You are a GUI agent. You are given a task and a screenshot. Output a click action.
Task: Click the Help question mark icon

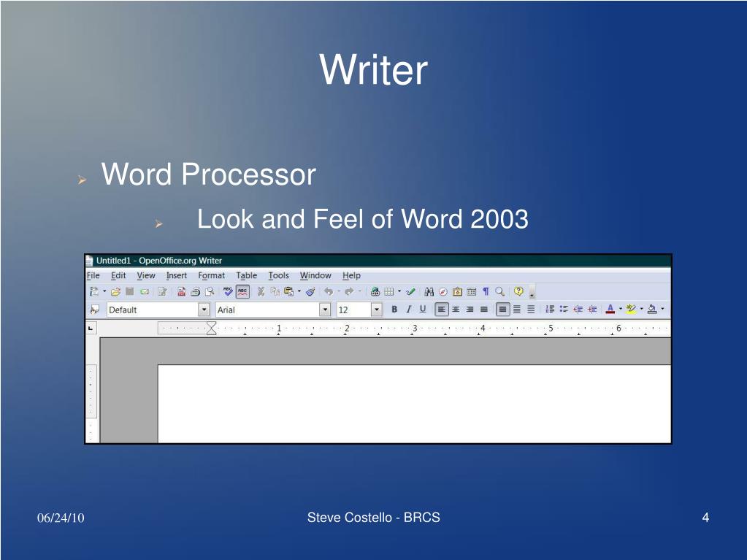coord(518,291)
